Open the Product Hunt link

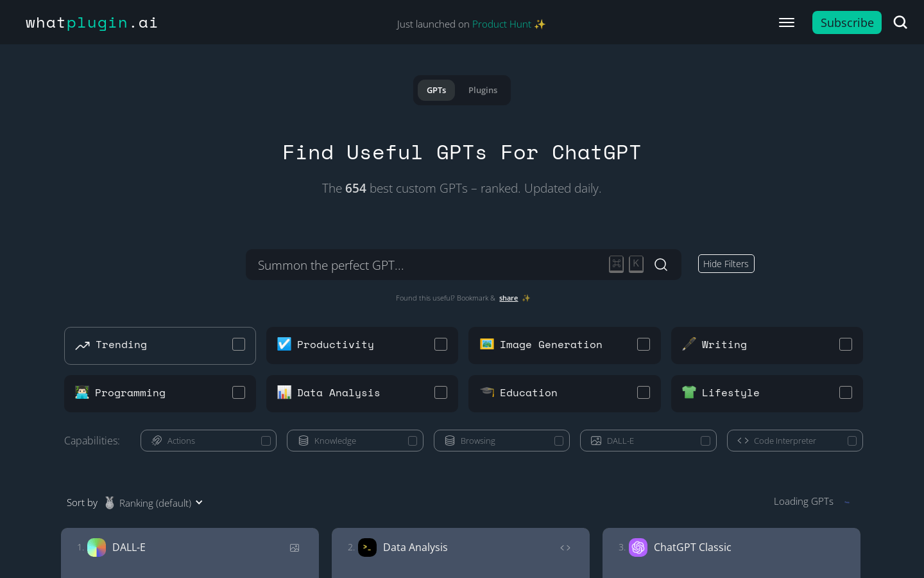[x=502, y=24]
